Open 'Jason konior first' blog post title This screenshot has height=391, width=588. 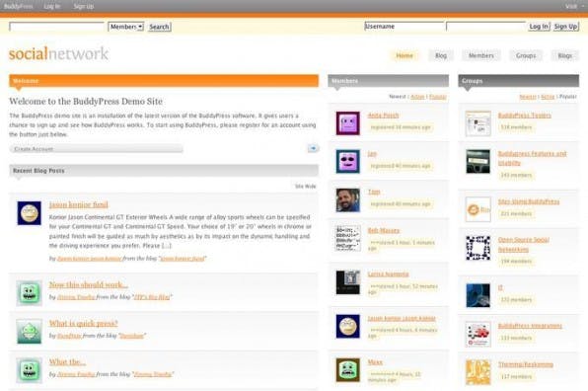[79, 204]
